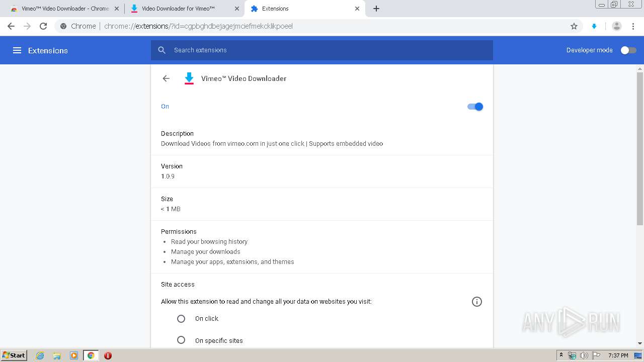Click the blue 'On' status label
This screenshot has height=362, width=644.
click(x=165, y=107)
